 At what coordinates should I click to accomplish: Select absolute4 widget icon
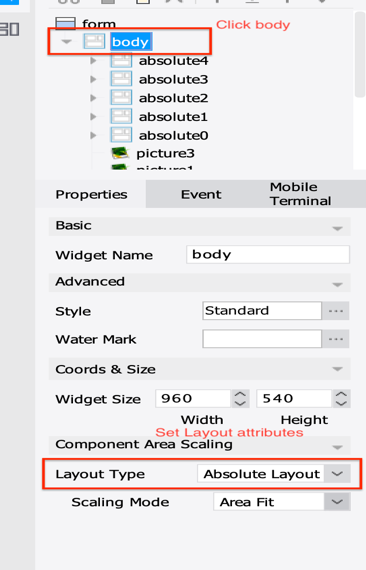(121, 60)
